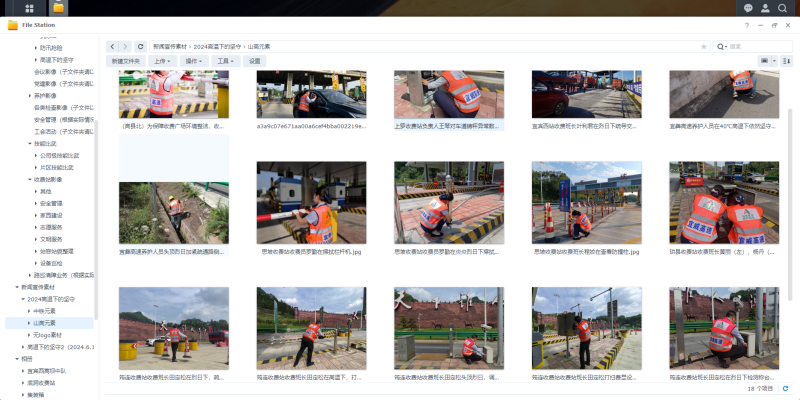Click the 设置 settings button
This screenshot has width=800, height=400.
click(x=255, y=61)
